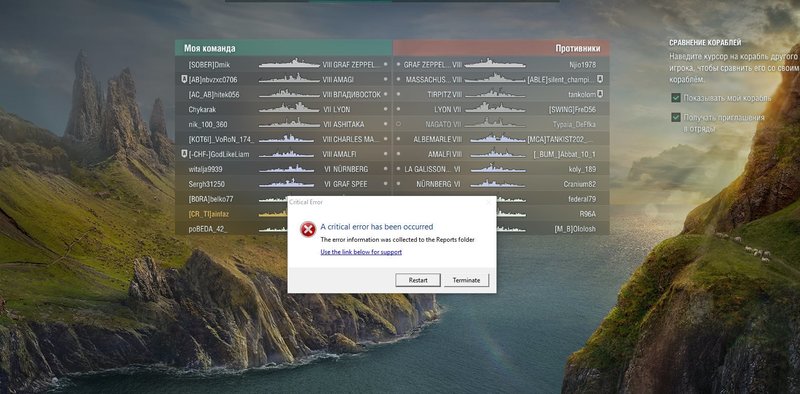
Task: Click badge icon next to [-CHF-]GodLikeLiam
Action: click(x=184, y=154)
